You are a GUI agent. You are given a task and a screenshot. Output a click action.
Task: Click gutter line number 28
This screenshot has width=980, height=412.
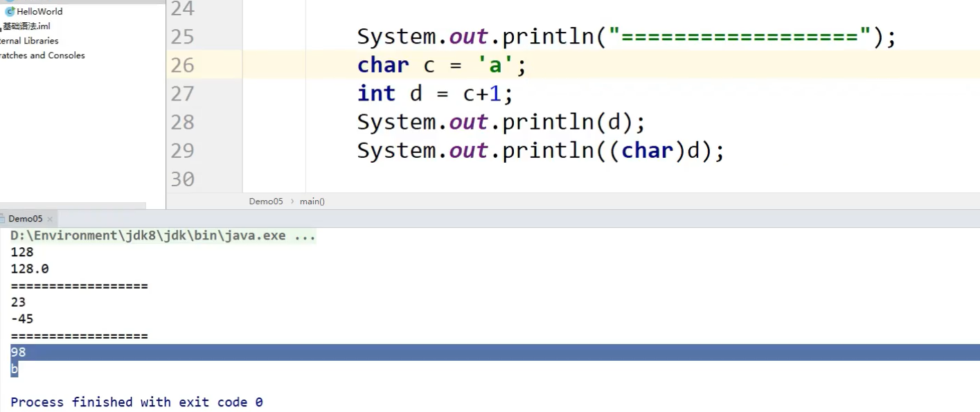click(x=182, y=122)
